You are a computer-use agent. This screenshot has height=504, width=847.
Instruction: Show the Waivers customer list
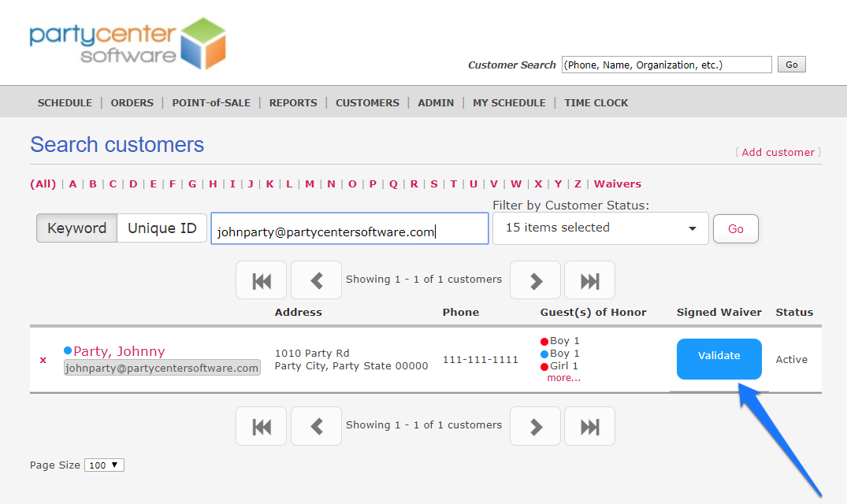pyautogui.click(x=618, y=184)
